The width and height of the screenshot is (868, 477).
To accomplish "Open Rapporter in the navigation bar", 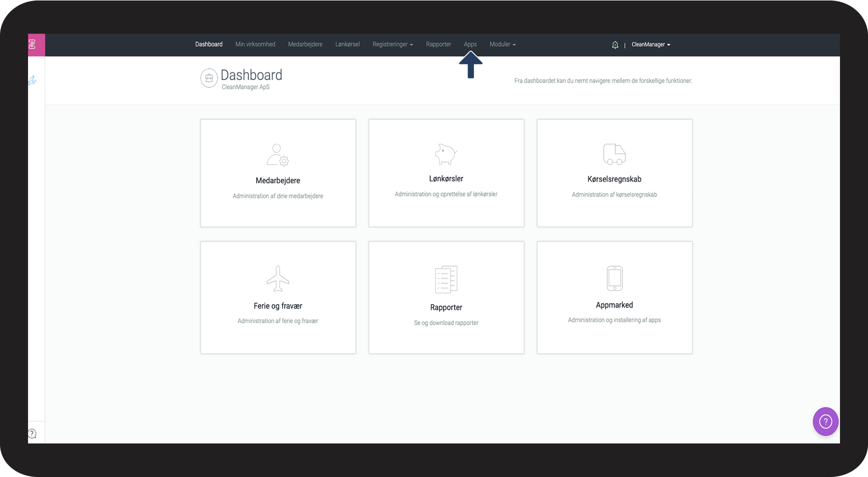I will tap(439, 44).
